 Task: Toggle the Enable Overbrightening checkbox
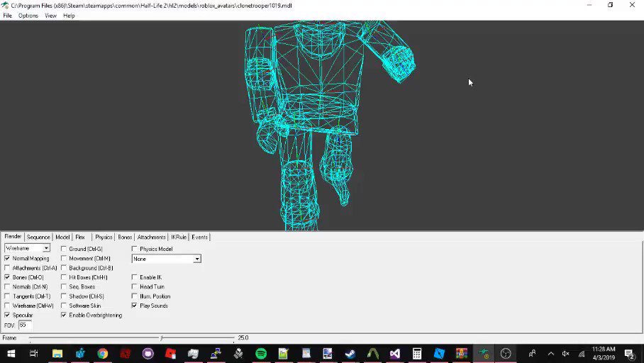[x=64, y=315]
